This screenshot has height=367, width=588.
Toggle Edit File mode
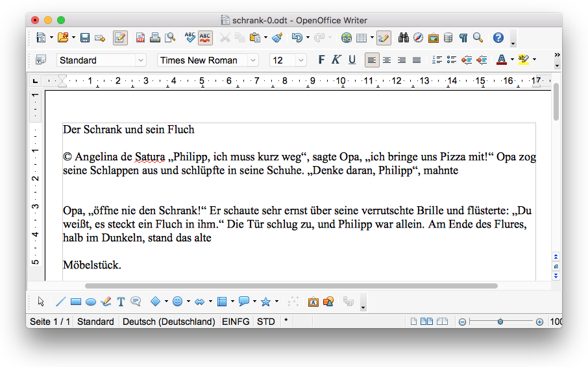tap(120, 38)
